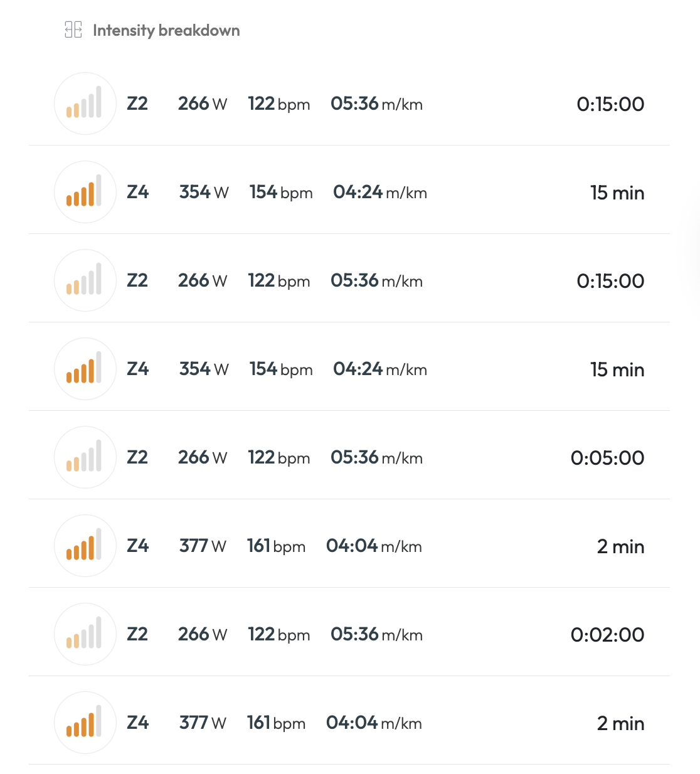Click the last 04:04 m/km pace value
Image resolution: width=700 pixels, height=774 pixels.
[x=374, y=723]
